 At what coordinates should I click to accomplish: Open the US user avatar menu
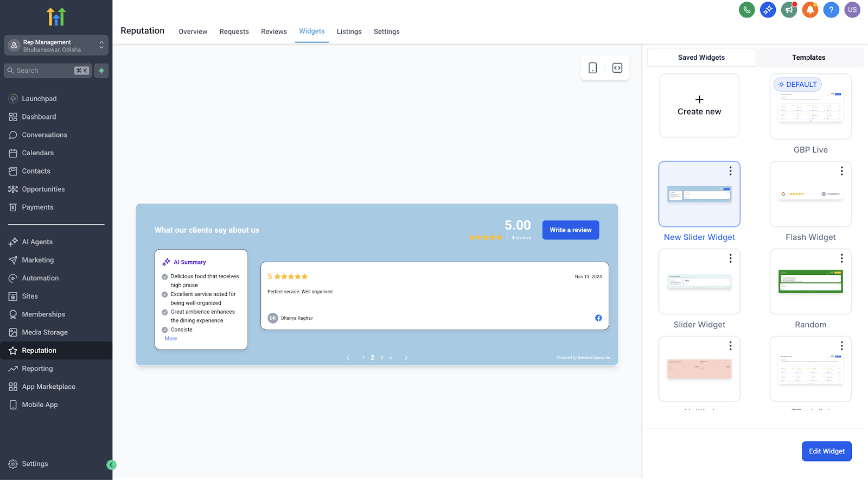click(852, 10)
